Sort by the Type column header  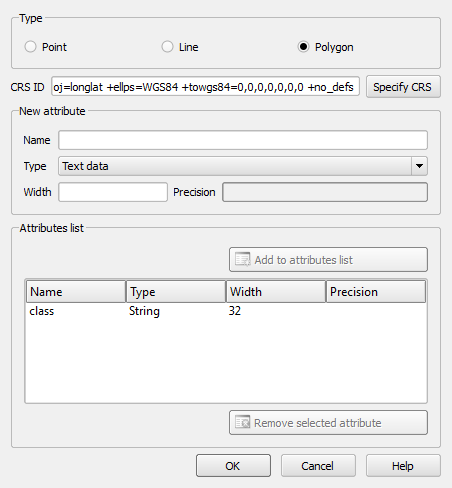(x=176, y=292)
